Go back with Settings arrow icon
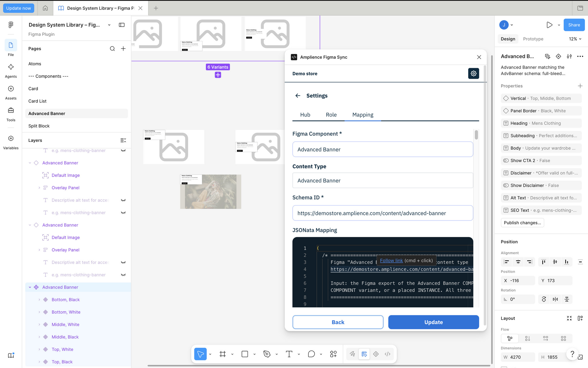 298,96
